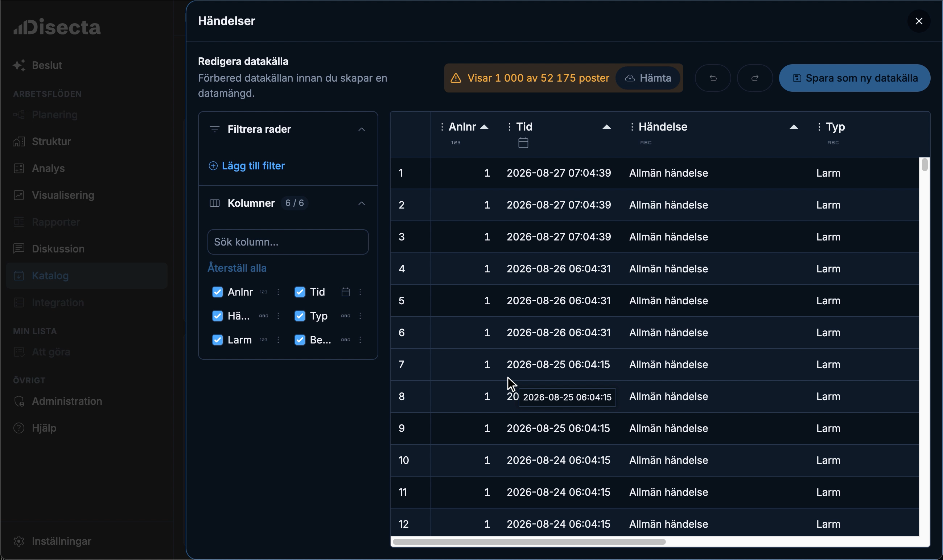Focus the Sök kolumn search field
The image size is (943, 560).
point(288,242)
